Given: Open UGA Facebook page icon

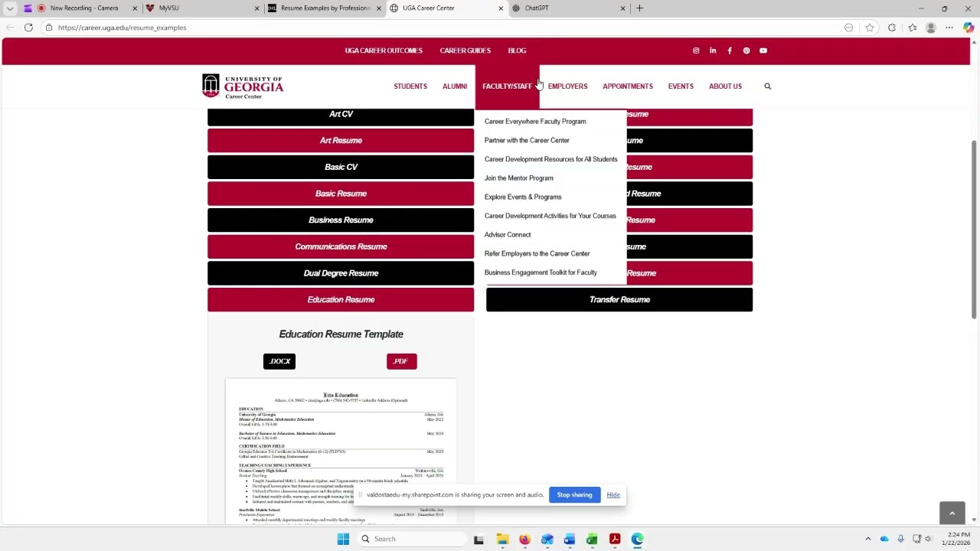Looking at the screenshot, I should (x=730, y=51).
